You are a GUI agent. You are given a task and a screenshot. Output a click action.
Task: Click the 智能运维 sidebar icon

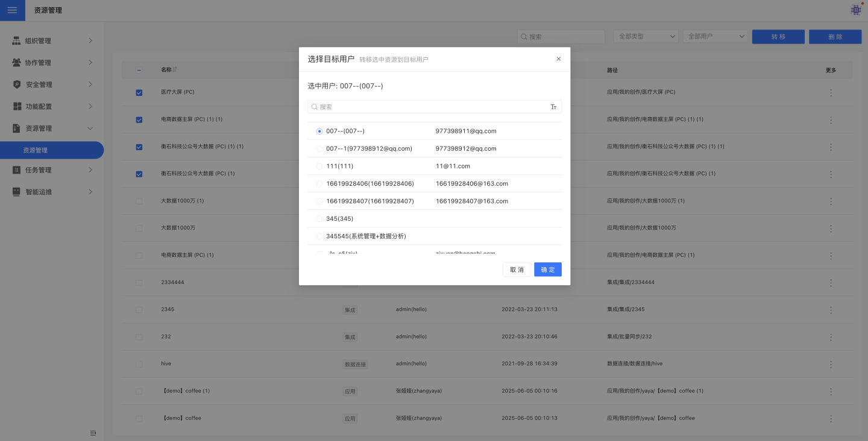coord(17,192)
